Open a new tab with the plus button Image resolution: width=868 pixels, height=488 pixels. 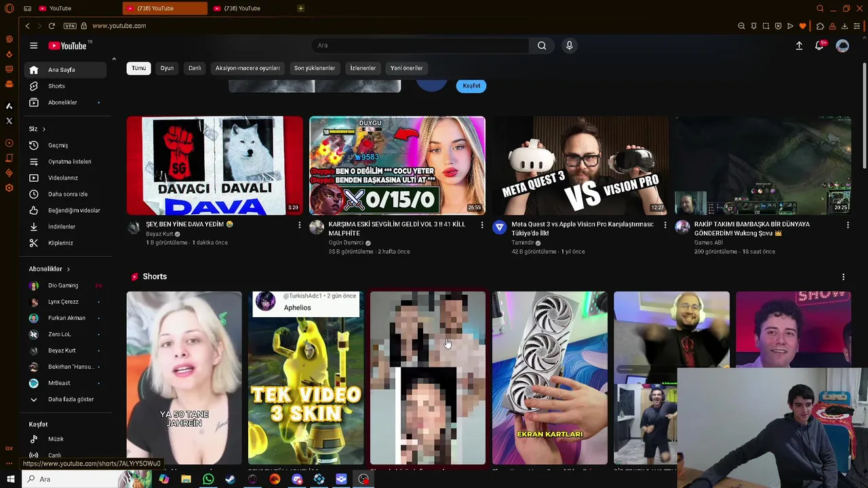coord(300,8)
